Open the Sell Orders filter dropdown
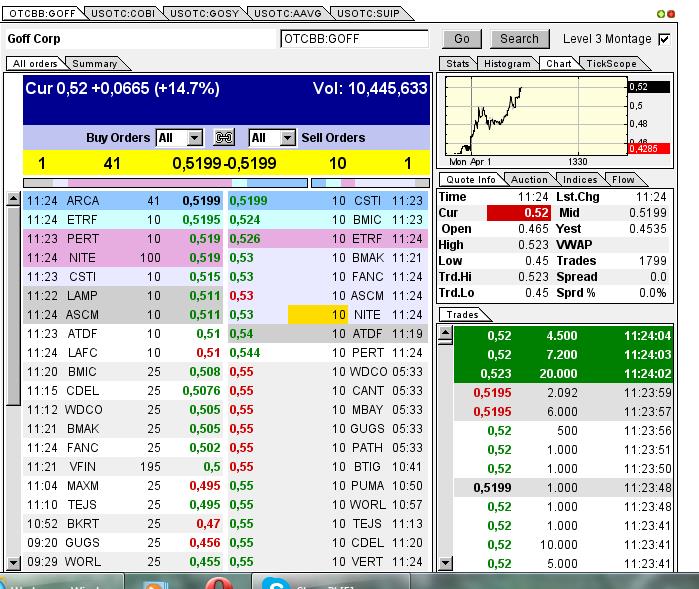 [287, 138]
